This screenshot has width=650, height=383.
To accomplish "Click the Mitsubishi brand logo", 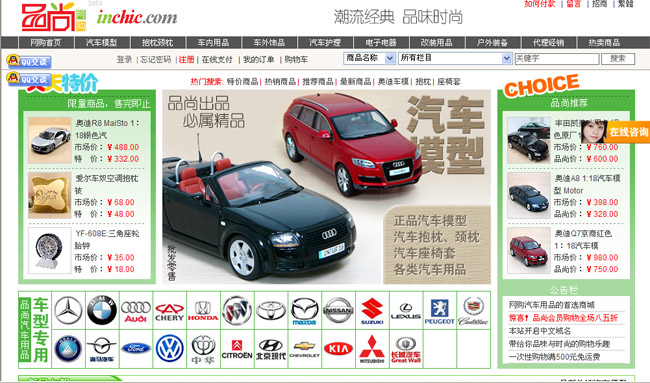I will point(372,349).
